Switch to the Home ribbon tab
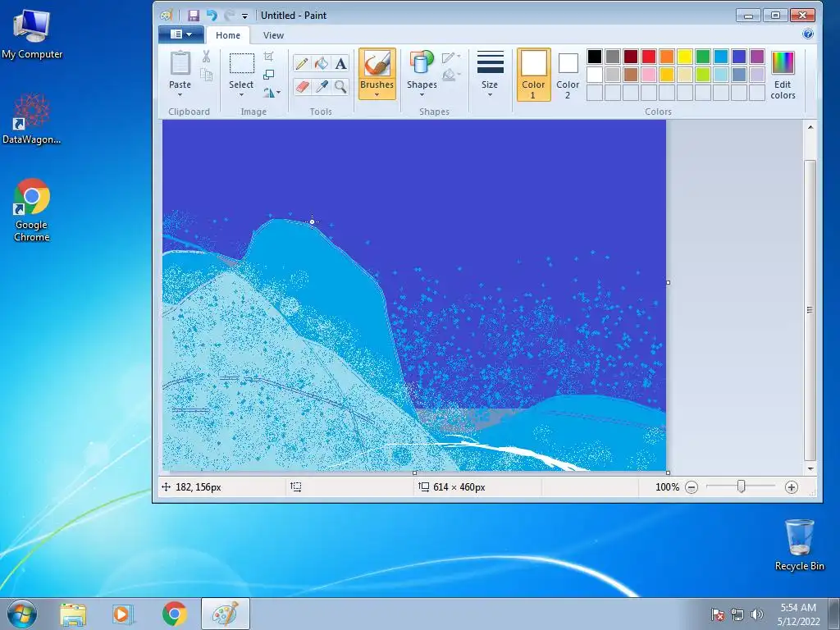Image resolution: width=840 pixels, height=630 pixels. (x=228, y=35)
